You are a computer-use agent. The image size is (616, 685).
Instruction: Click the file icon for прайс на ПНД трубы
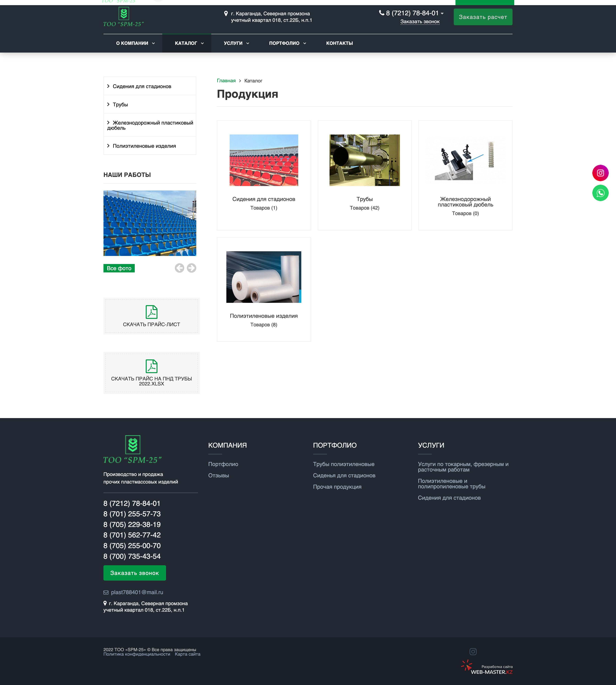151,366
